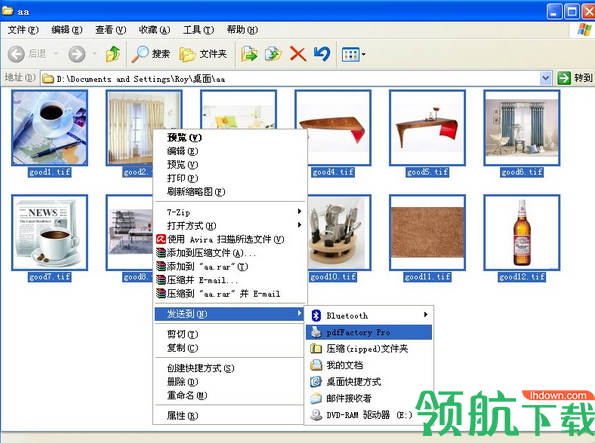
Task: Open the Views button dropdown arrow
Action: (364, 55)
